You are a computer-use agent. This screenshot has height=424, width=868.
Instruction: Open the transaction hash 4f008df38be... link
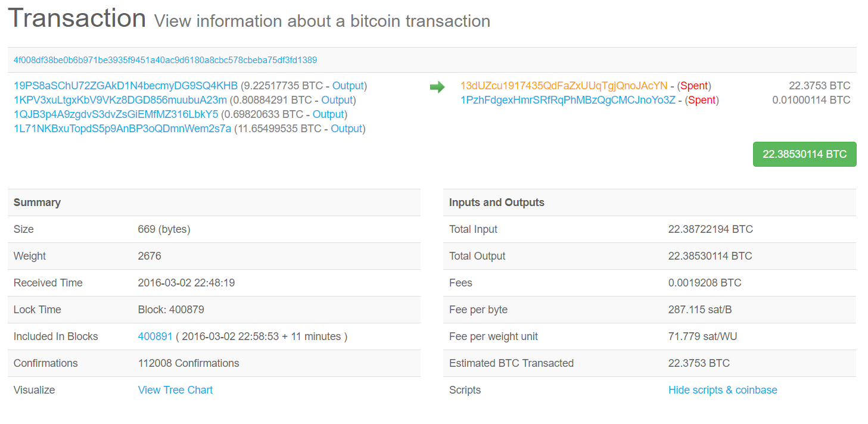[x=165, y=60]
